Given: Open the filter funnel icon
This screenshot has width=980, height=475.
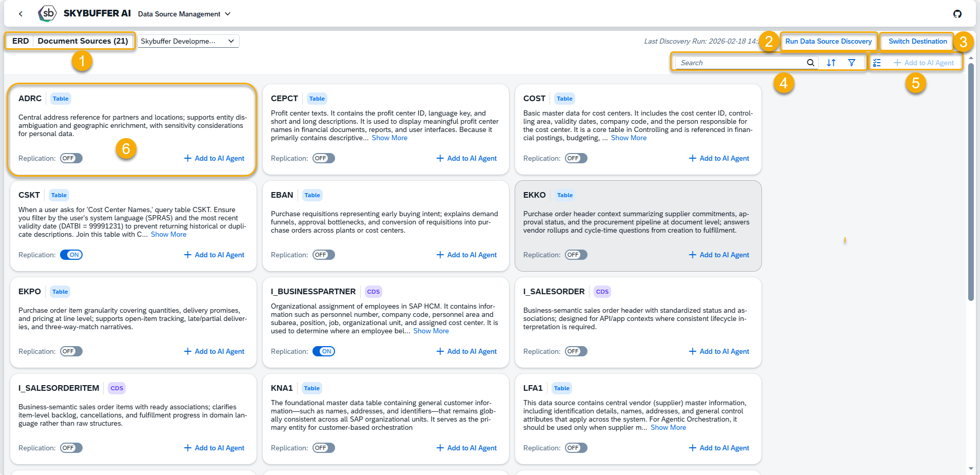Looking at the screenshot, I should (852, 63).
